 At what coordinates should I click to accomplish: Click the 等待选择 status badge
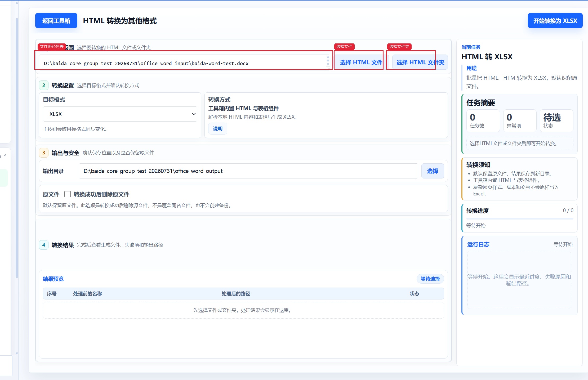[430, 279]
